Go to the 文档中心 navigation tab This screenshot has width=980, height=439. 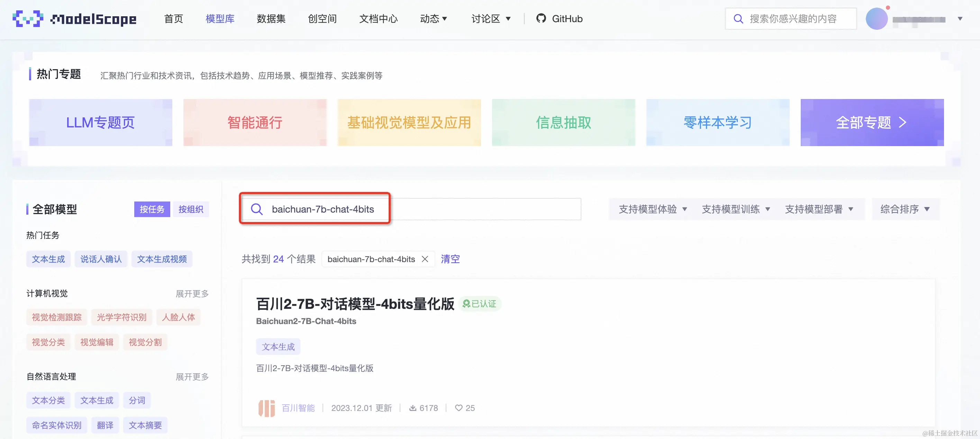click(378, 19)
